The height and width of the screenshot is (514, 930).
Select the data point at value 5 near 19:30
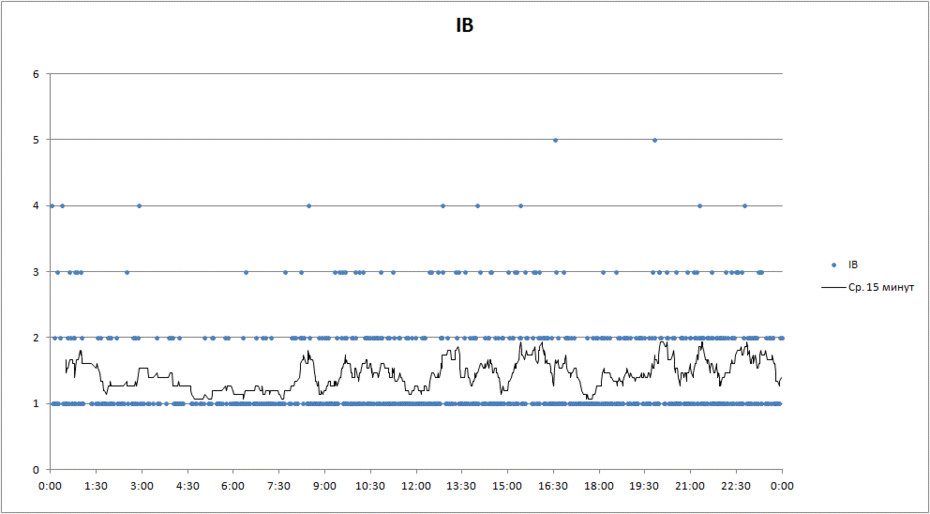coord(655,140)
